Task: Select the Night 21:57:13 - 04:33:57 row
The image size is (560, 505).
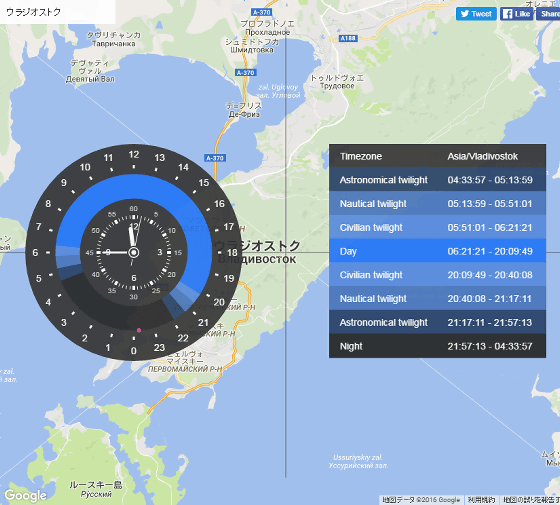Action: (x=437, y=346)
